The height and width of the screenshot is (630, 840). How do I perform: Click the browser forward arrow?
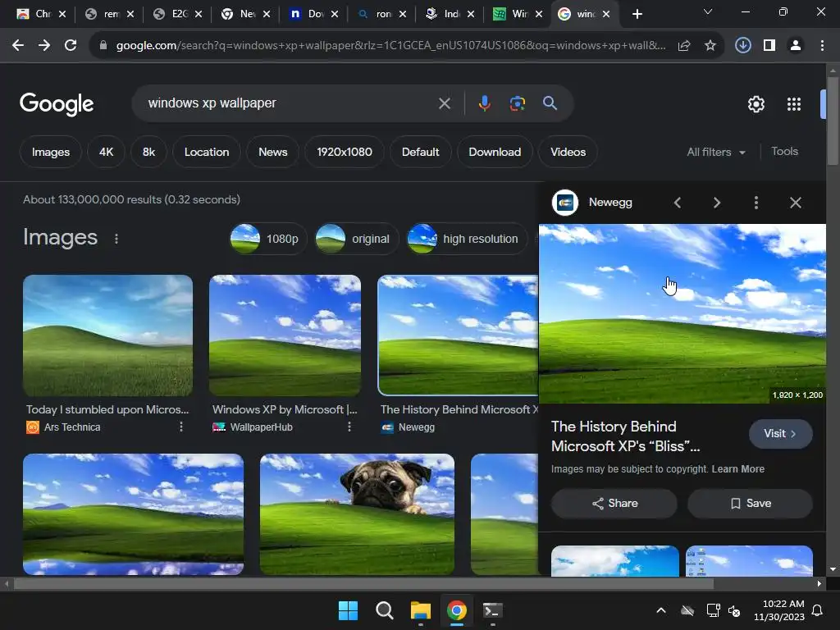click(44, 46)
